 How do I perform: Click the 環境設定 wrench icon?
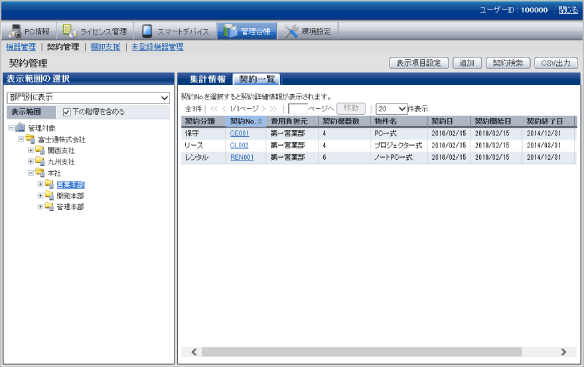291,31
